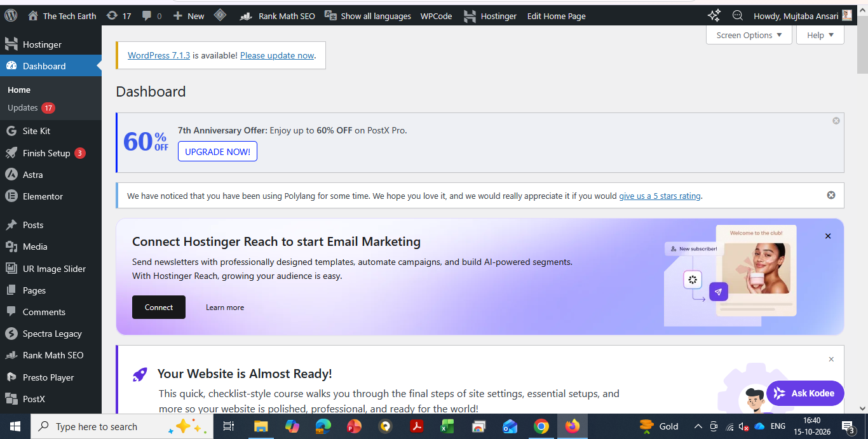This screenshot has height=439, width=868.
Task: Open Spectra Legacy menu
Action: [x=51, y=334]
